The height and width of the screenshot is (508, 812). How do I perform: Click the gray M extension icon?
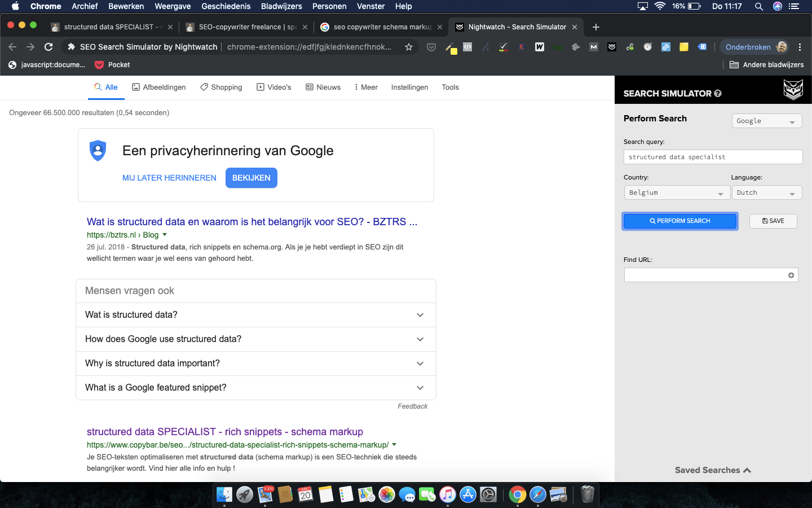pos(594,47)
